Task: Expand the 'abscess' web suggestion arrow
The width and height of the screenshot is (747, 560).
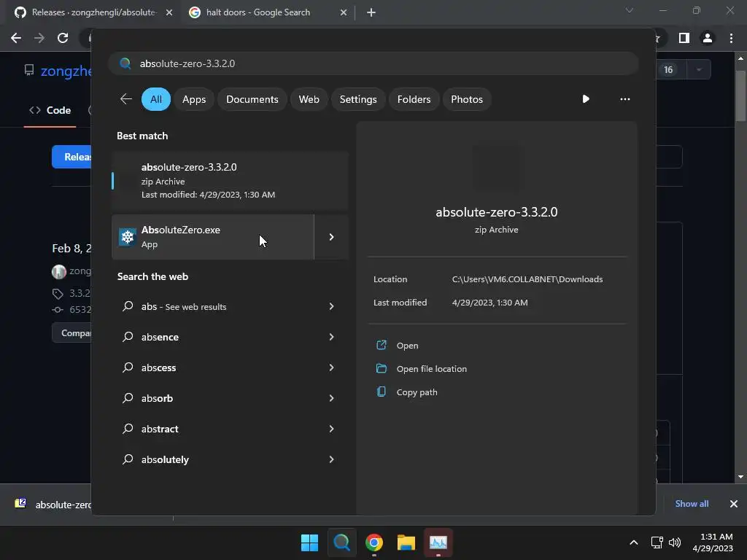Action: click(332, 367)
